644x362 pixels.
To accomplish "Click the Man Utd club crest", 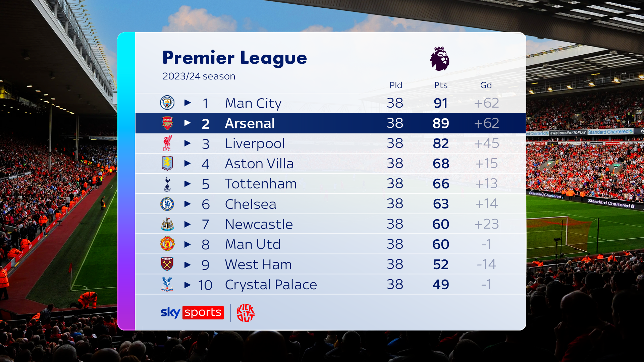I will (x=167, y=244).
